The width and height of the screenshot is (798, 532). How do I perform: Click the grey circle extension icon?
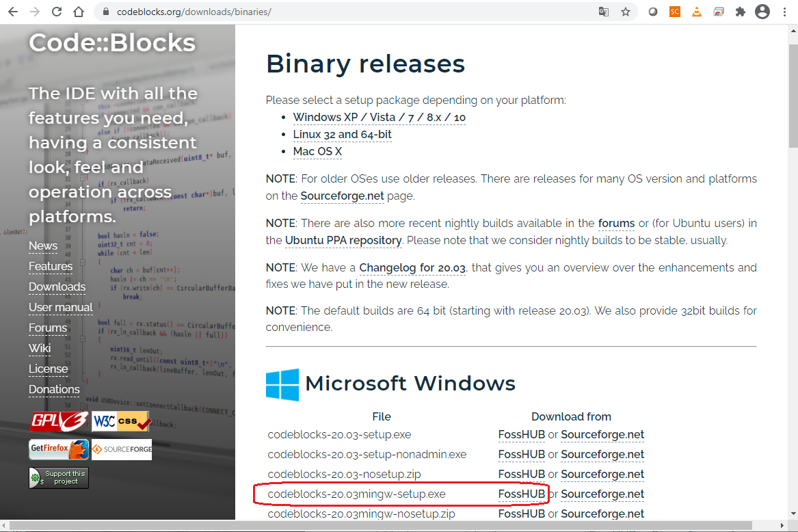click(652, 12)
